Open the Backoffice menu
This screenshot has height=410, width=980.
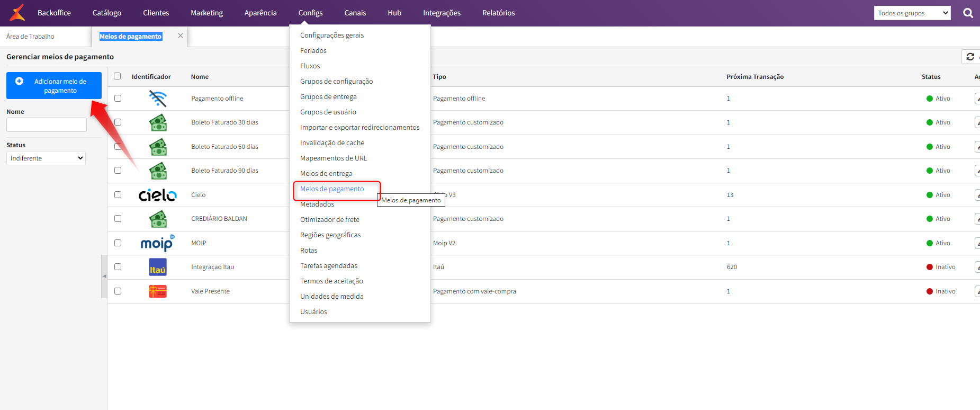(x=54, y=13)
